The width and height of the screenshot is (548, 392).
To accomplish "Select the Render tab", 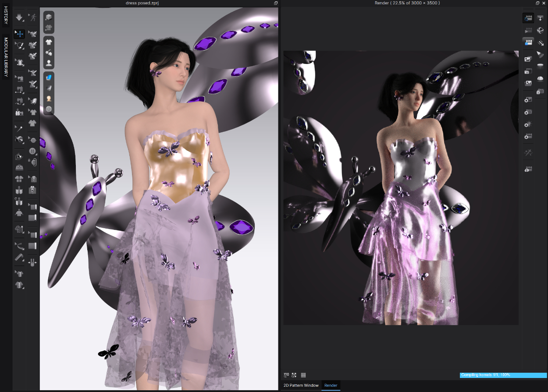I will click(x=331, y=385).
